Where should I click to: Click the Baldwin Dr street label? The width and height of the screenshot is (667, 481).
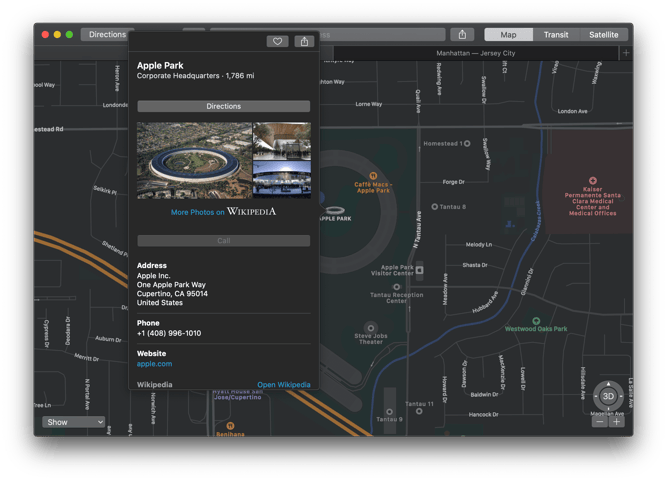pos(484,395)
